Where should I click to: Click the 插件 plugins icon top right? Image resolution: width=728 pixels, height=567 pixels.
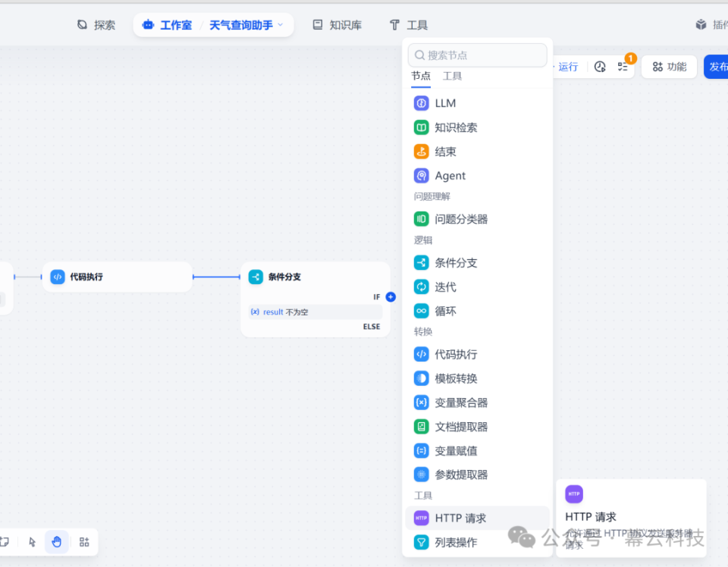pyautogui.click(x=701, y=23)
